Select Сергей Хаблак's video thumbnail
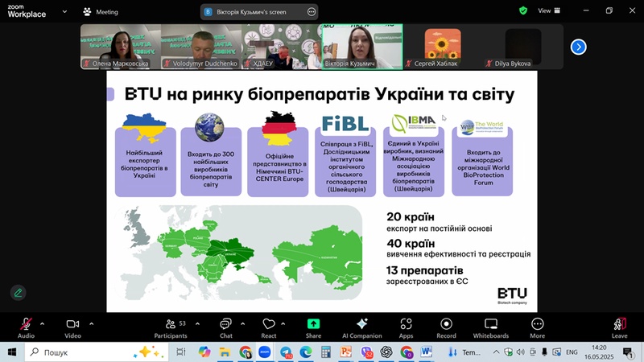 [x=443, y=47]
